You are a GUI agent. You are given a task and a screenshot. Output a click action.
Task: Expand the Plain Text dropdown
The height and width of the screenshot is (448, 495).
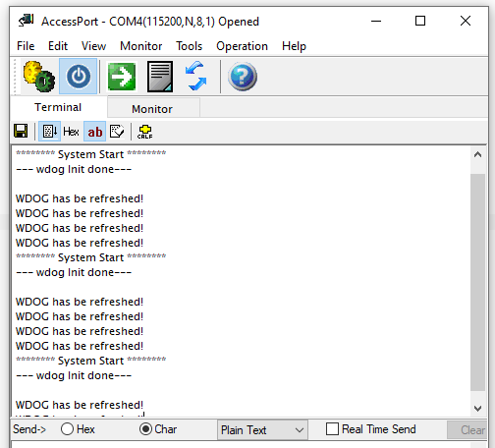tap(262, 429)
